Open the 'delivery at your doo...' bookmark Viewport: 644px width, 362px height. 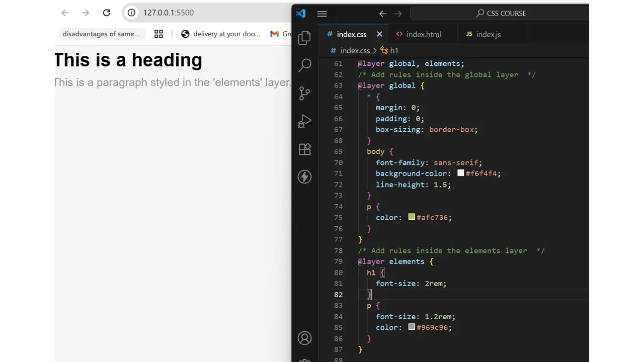tap(220, 34)
